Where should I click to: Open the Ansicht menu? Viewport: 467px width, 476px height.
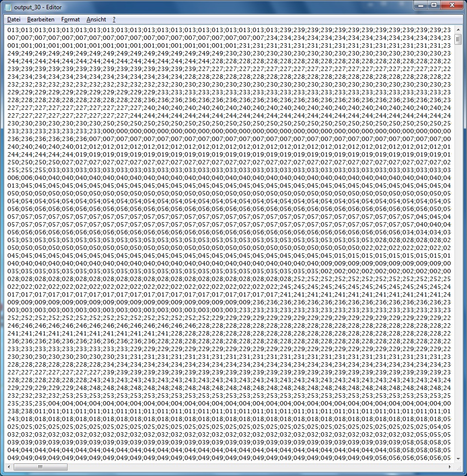(96, 19)
